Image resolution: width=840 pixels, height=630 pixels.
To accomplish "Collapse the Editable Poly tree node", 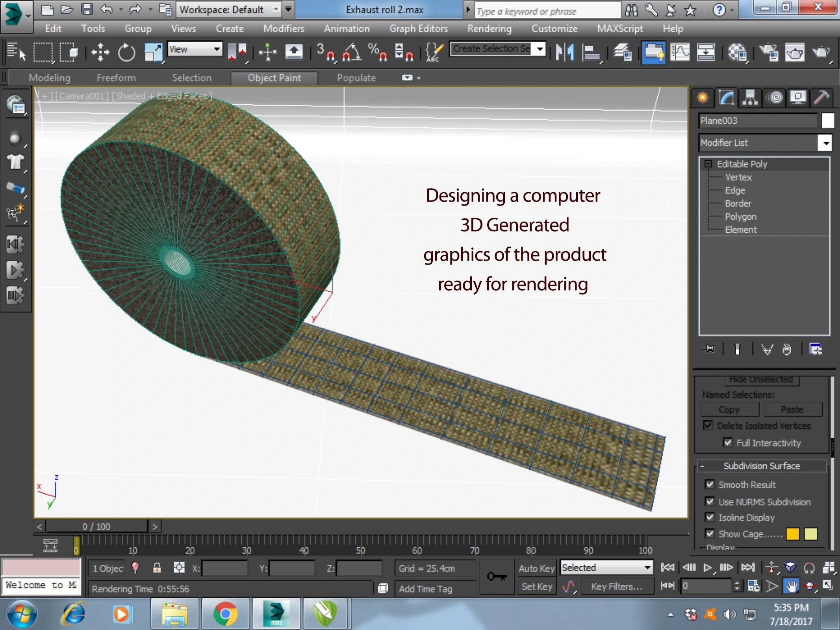I will pos(708,164).
